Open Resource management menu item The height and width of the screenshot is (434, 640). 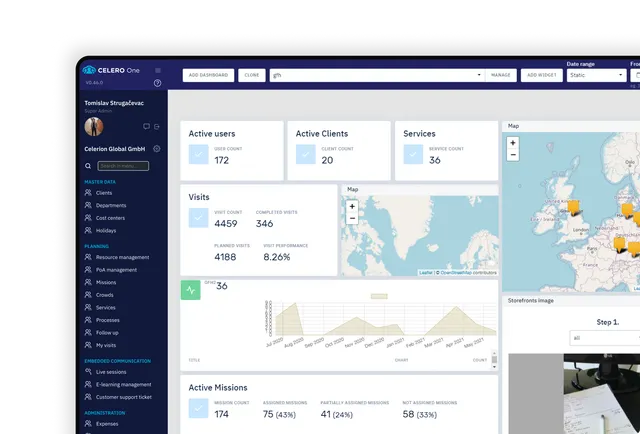[122, 257]
